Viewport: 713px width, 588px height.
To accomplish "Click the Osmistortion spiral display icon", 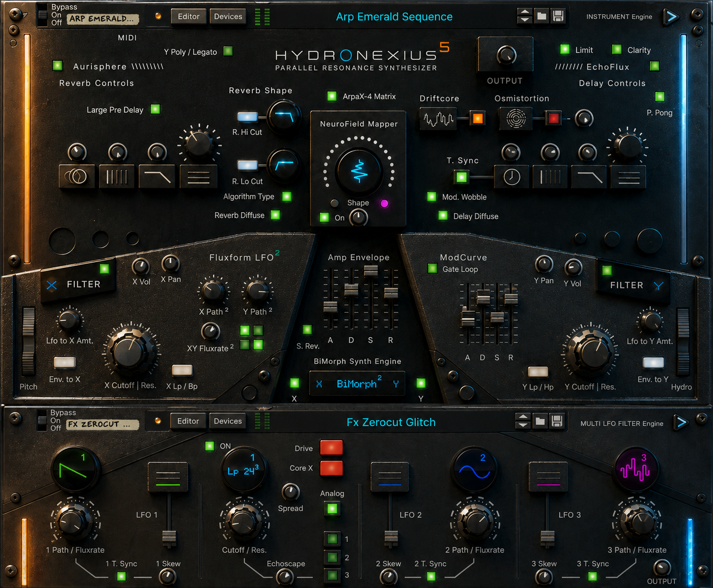I will point(515,119).
